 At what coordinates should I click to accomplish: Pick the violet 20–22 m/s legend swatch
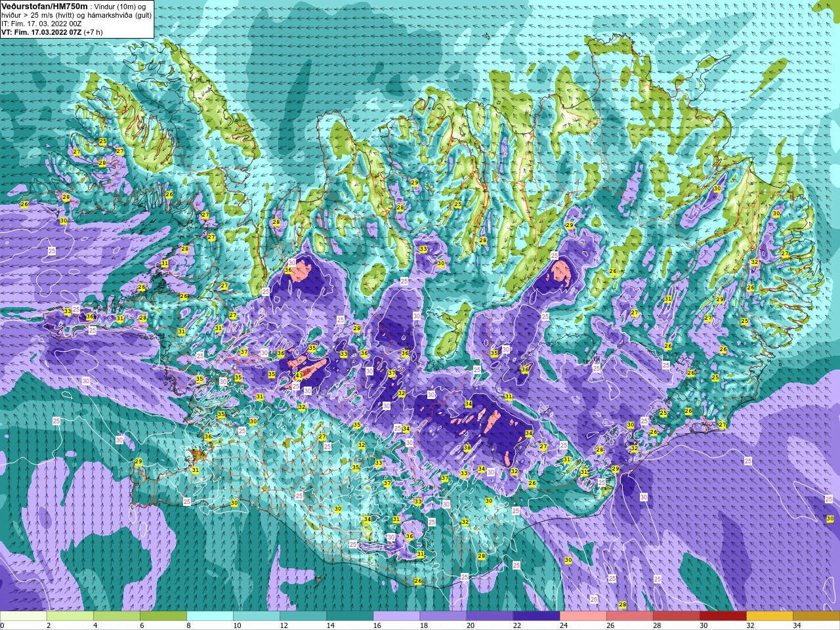coord(490,616)
